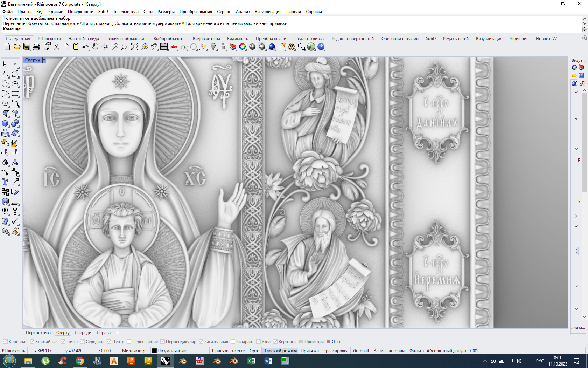The height and width of the screenshot is (368, 588).
Task: Open a file with the folder icon
Action: [17, 47]
